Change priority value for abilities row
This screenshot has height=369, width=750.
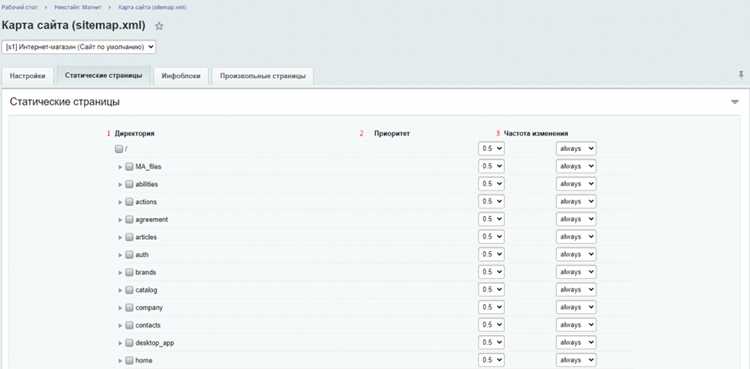pyautogui.click(x=491, y=184)
